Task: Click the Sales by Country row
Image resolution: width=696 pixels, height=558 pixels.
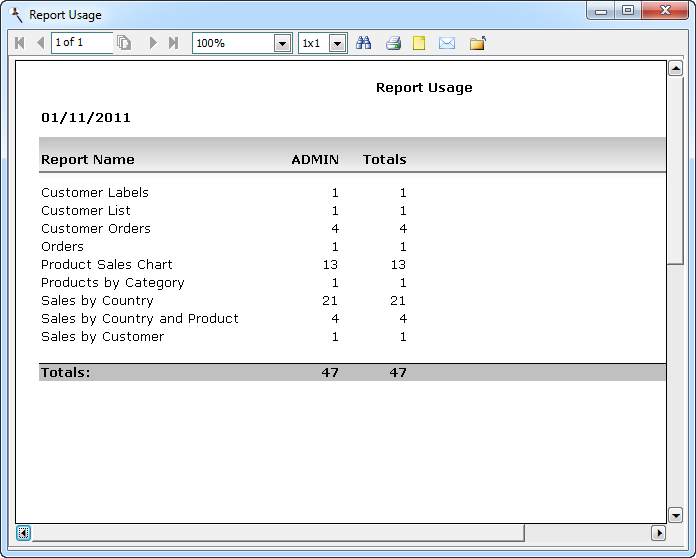Action: pyautogui.click(x=97, y=301)
